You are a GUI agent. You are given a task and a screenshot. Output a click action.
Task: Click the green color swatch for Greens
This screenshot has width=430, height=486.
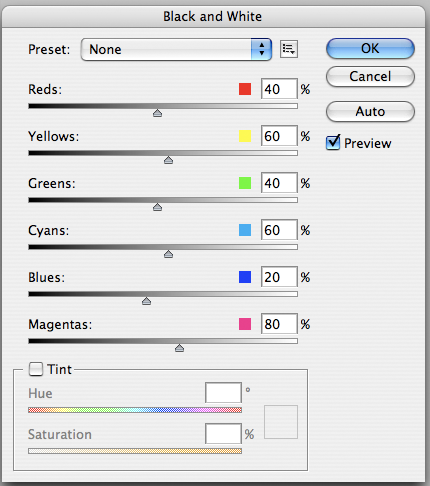245,183
